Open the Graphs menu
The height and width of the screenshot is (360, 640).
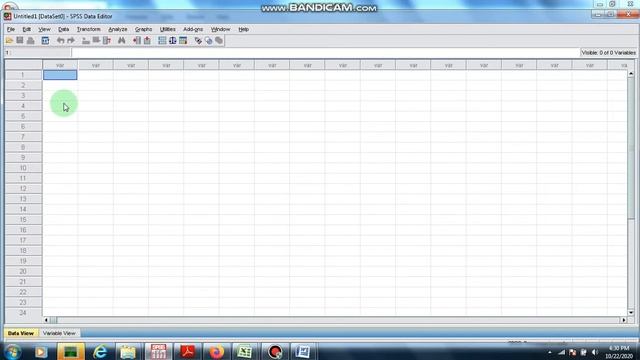144,29
